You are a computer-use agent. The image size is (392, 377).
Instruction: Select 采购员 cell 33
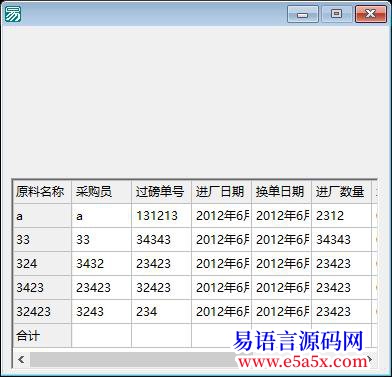click(x=101, y=240)
